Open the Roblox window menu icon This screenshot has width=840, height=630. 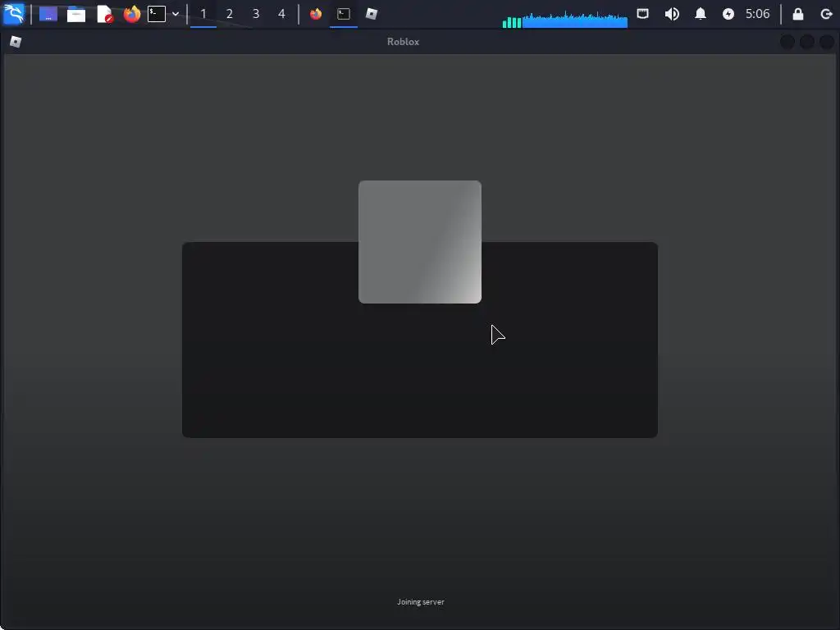[16, 42]
